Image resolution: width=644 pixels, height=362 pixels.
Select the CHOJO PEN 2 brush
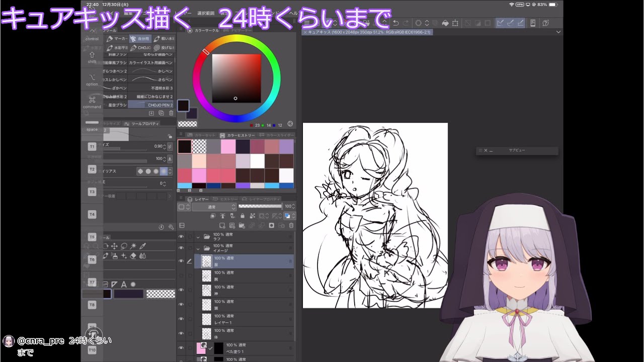pyautogui.click(x=151, y=105)
